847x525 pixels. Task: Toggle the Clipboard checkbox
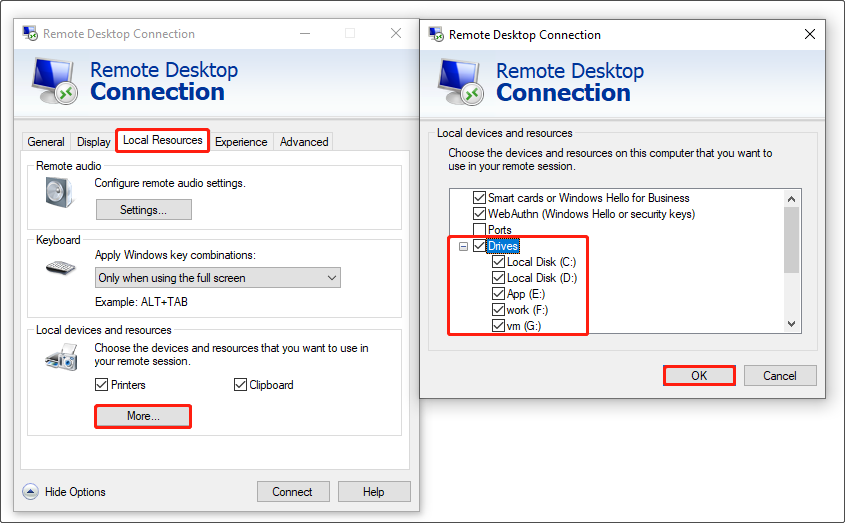tap(240, 385)
